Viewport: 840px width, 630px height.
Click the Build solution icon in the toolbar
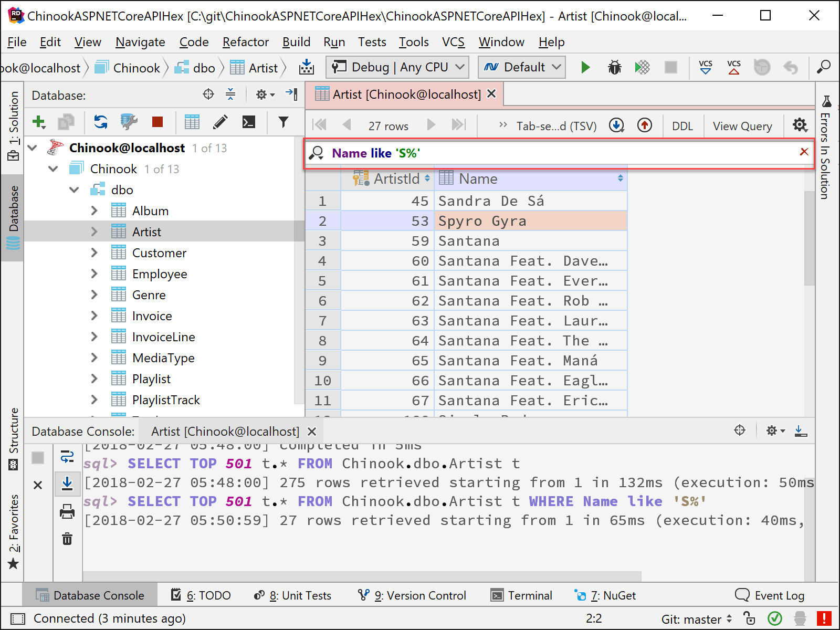point(307,67)
